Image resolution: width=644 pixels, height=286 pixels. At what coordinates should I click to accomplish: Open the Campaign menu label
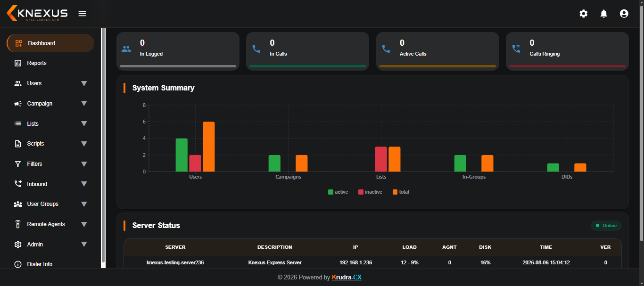click(x=40, y=104)
